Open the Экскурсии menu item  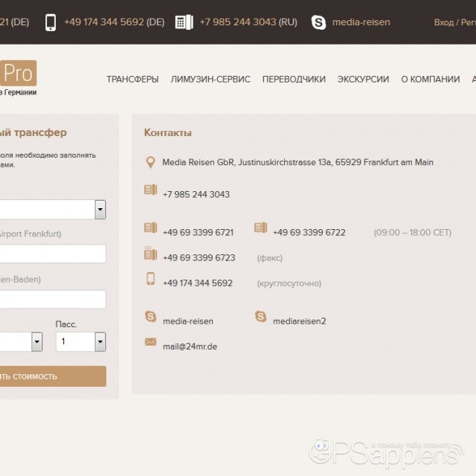click(x=363, y=80)
